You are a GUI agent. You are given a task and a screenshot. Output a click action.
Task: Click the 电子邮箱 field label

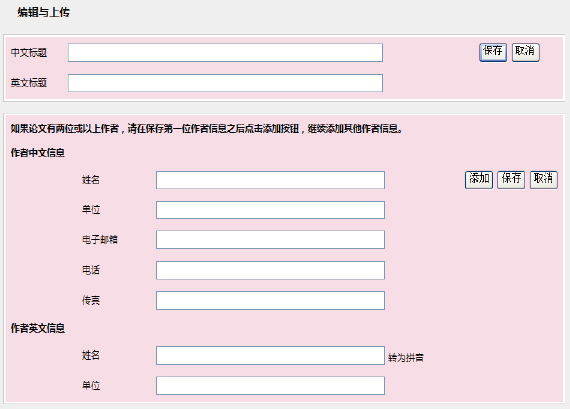[100, 240]
